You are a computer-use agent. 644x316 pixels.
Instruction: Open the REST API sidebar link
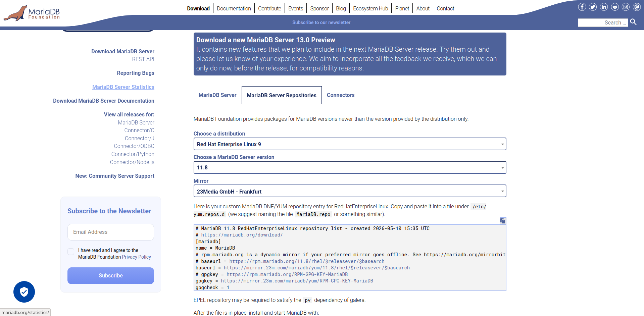143,59
